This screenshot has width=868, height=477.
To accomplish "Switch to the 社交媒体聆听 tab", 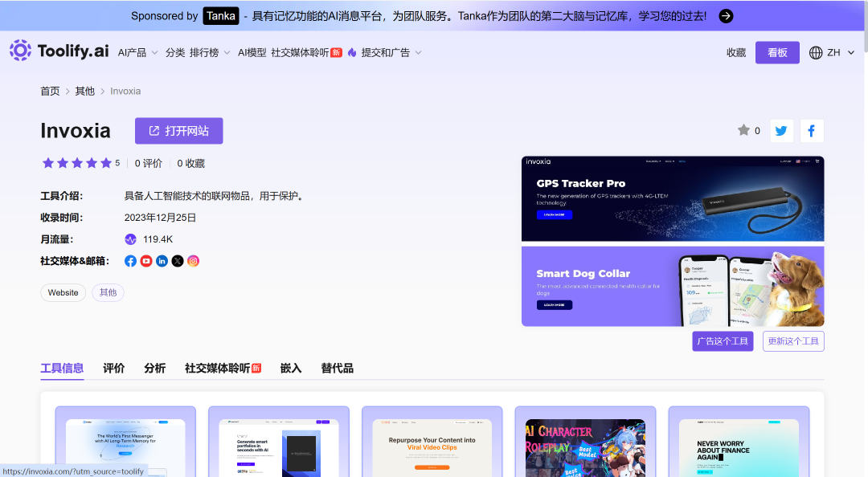I will point(223,369).
